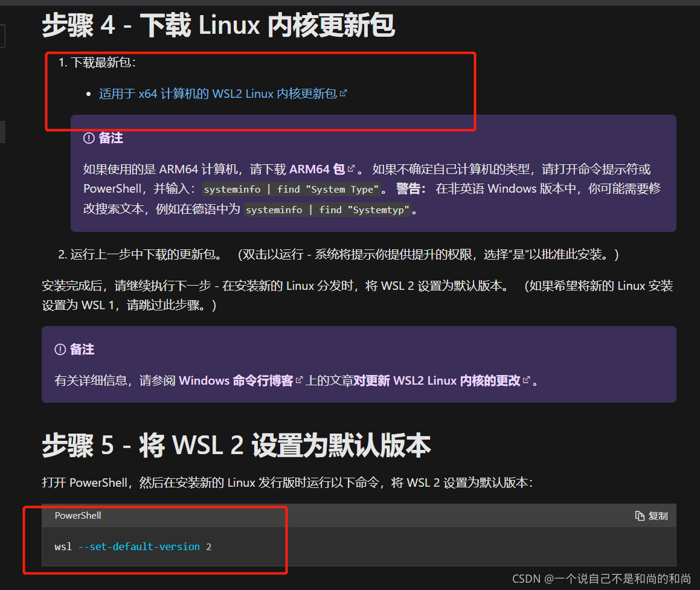Click the inline code systeminfo | find "System Type"
The height and width of the screenshot is (590, 700).
[x=291, y=189]
